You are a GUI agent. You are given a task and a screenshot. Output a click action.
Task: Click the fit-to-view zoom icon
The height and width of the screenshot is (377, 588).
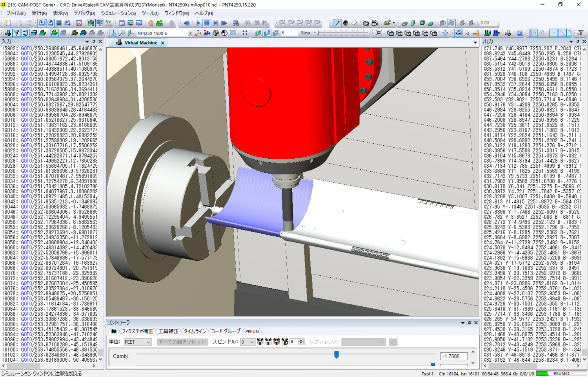[x=379, y=33]
